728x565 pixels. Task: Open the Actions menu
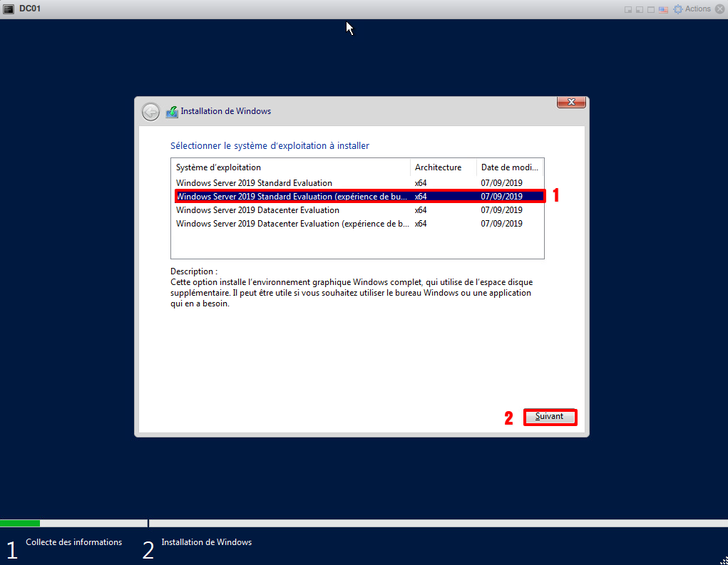(697, 9)
